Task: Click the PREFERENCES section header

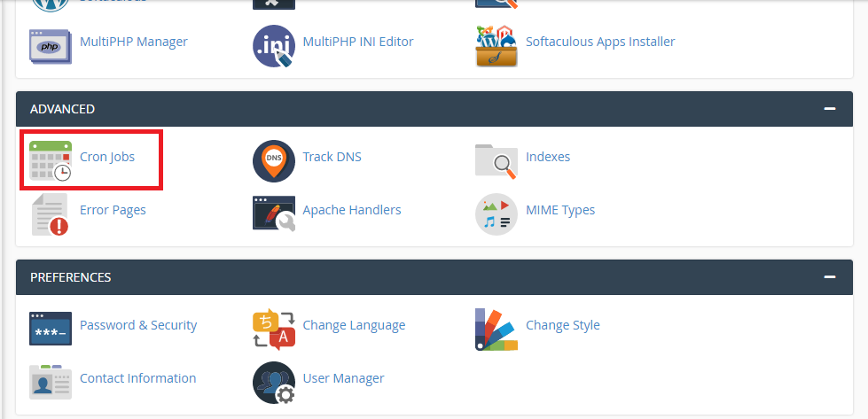Action: click(434, 277)
